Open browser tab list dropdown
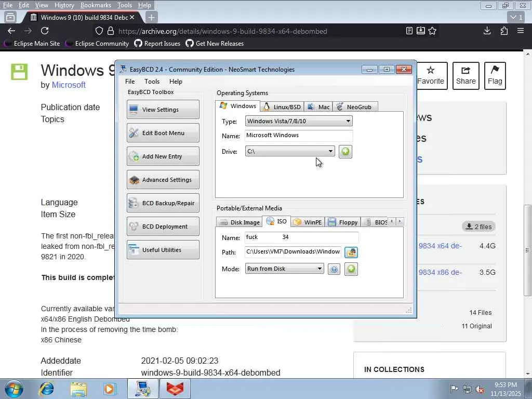This screenshot has height=399, width=532. [516, 17]
